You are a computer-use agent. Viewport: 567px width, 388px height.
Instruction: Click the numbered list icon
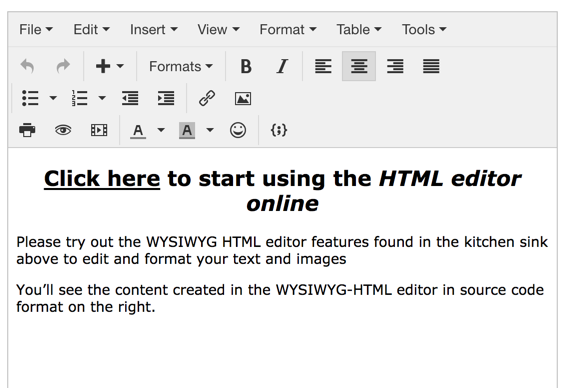point(80,98)
